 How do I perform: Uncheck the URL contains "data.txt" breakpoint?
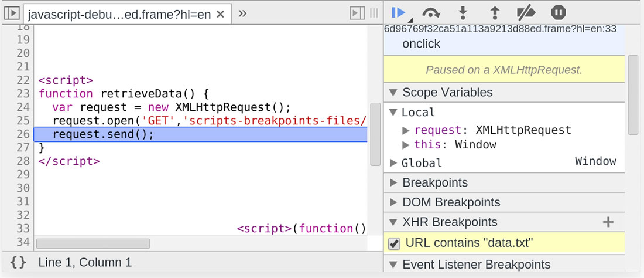pyautogui.click(x=395, y=243)
